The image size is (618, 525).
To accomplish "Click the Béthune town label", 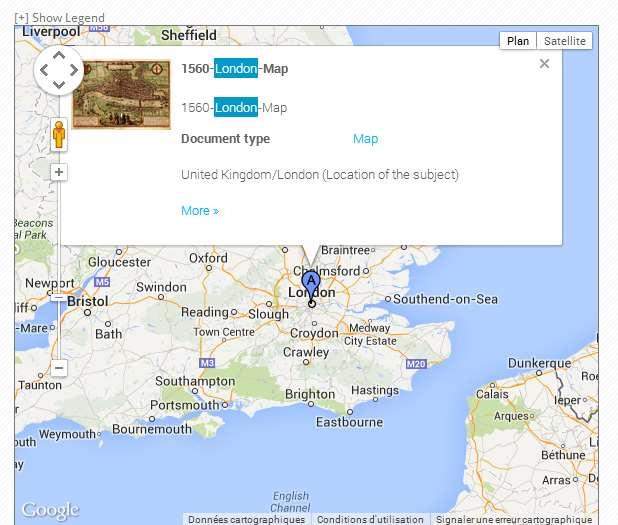I will point(563,455).
